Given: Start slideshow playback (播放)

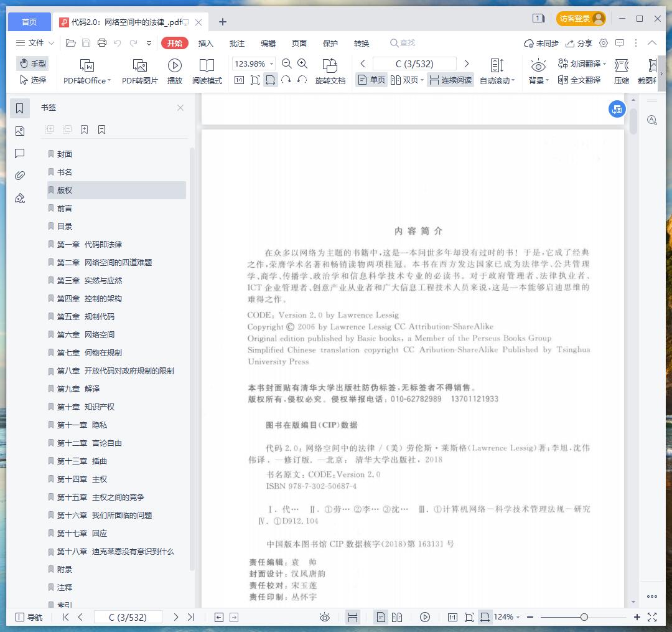Looking at the screenshot, I should coord(174,72).
